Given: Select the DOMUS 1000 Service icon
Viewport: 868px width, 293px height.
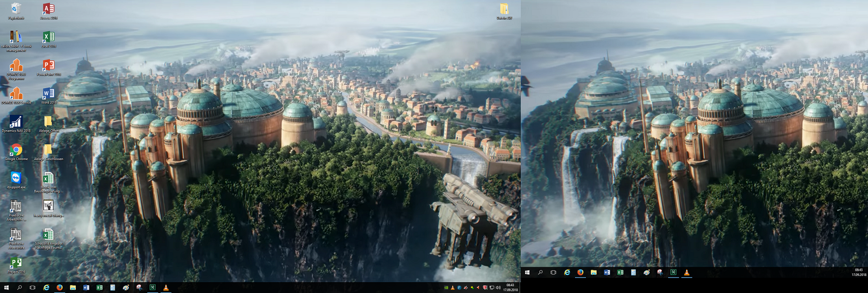Looking at the screenshot, I should (16, 94).
